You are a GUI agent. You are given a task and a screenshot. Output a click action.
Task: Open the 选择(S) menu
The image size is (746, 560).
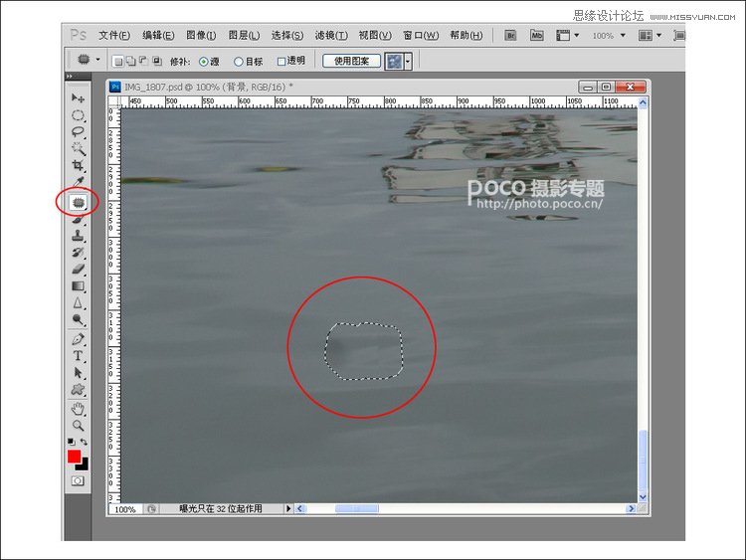coord(287,35)
